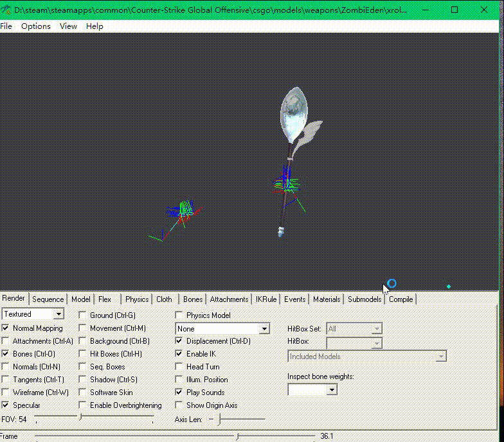This screenshot has width=504, height=442.
Task: Enable Physics Model checkbox
Action: click(179, 315)
